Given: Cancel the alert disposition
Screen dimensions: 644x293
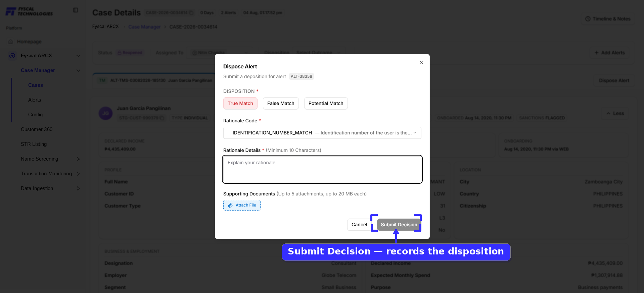Looking at the screenshot, I should (x=359, y=225).
